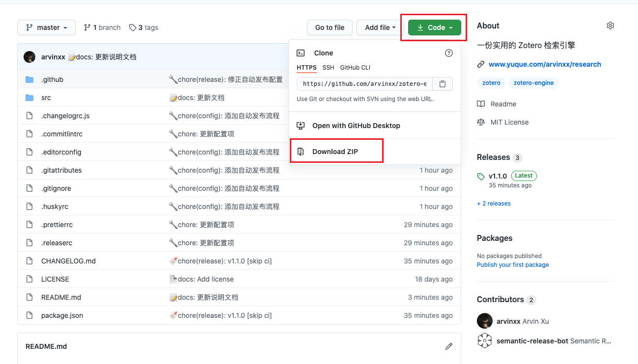This screenshot has height=364, width=638.
Task: Open the src folder
Action: click(x=46, y=98)
